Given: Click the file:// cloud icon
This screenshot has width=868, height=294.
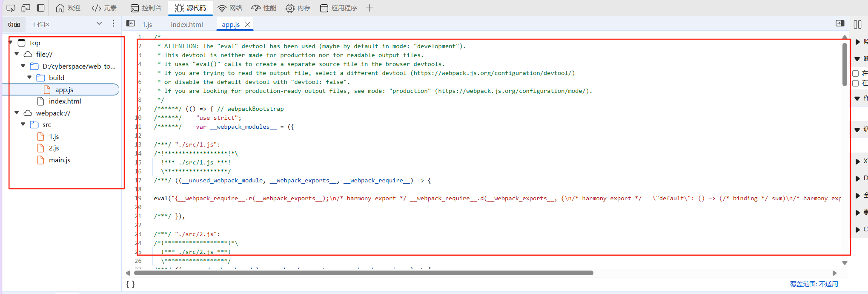Looking at the screenshot, I should point(28,54).
